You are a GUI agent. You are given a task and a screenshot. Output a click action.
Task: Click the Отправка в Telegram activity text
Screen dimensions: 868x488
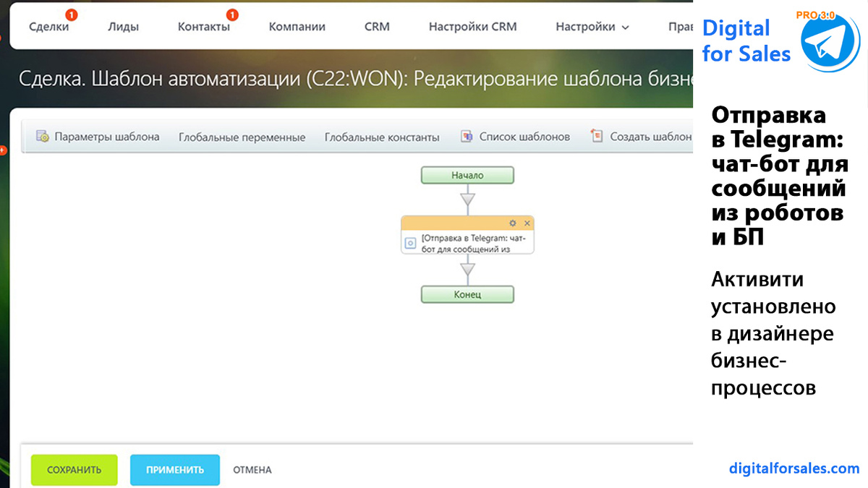click(x=475, y=243)
